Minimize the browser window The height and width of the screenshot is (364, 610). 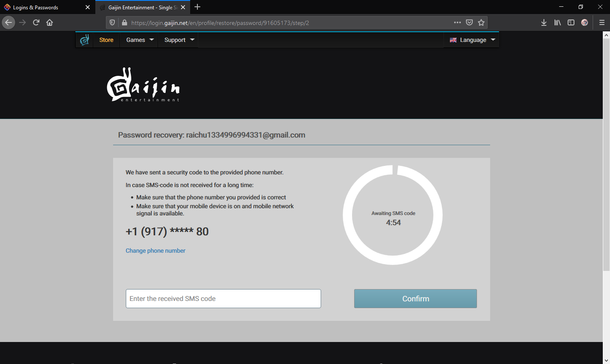[561, 7]
